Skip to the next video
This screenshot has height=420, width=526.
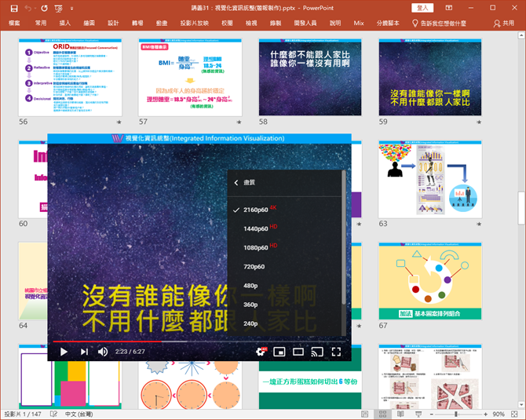point(84,352)
